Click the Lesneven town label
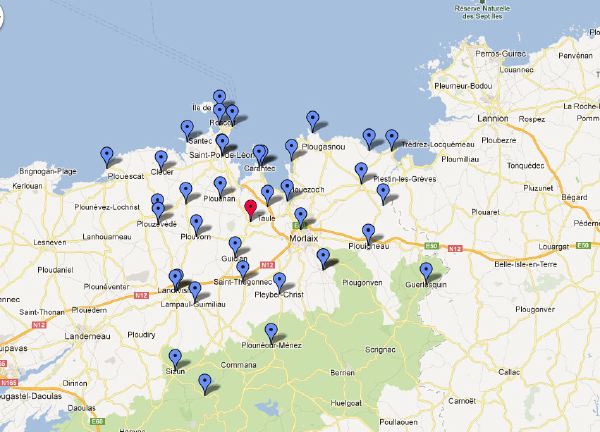Screen dimensions: 600x432 click(x=50, y=242)
